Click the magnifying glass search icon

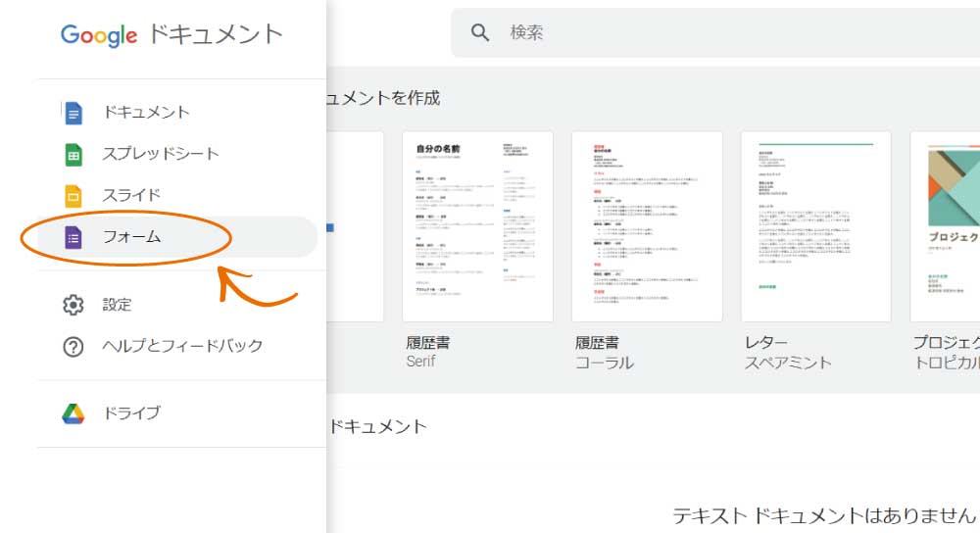click(x=480, y=33)
